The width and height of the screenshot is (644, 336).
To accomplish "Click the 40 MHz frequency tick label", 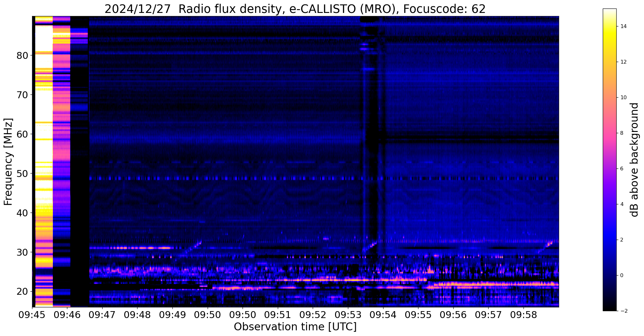I will point(22,213).
